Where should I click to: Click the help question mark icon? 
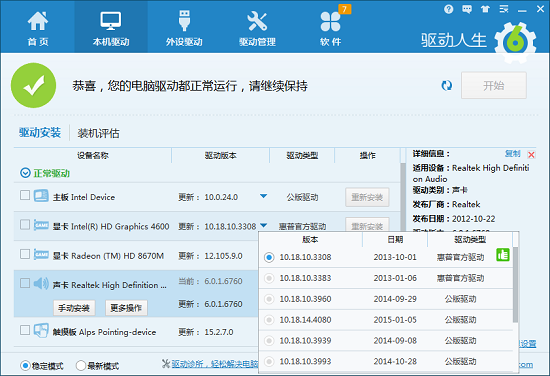click(x=448, y=9)
